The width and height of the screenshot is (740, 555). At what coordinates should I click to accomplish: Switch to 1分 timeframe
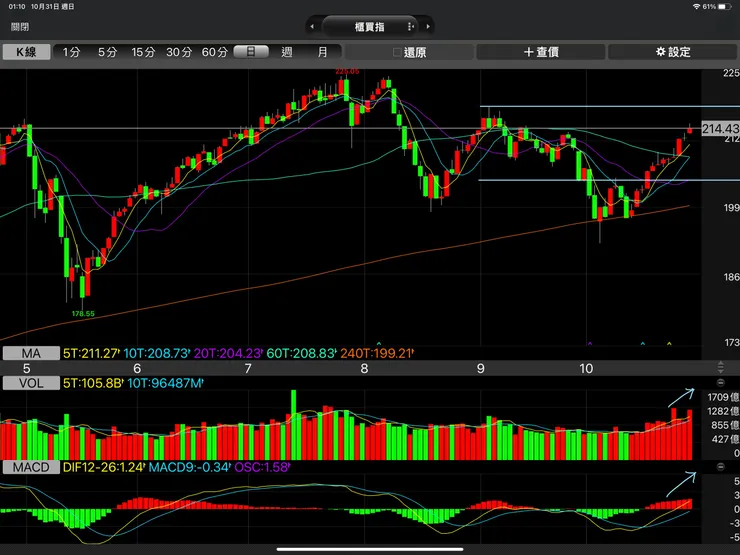point(72,52)
